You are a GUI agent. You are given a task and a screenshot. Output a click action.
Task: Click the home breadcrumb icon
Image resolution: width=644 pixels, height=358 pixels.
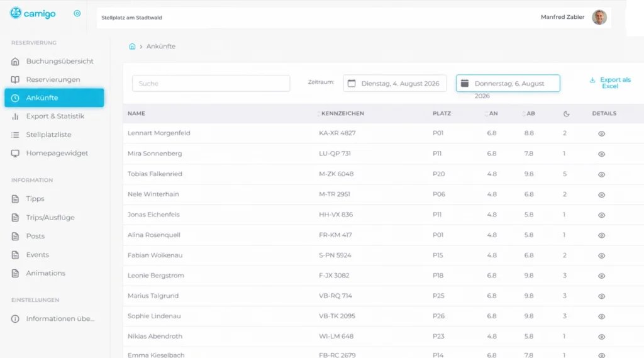click(x=132, y=47)
